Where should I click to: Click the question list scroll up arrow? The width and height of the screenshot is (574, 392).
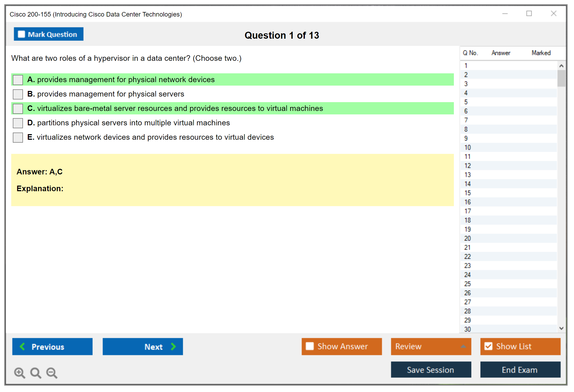[x=561, y=66]
